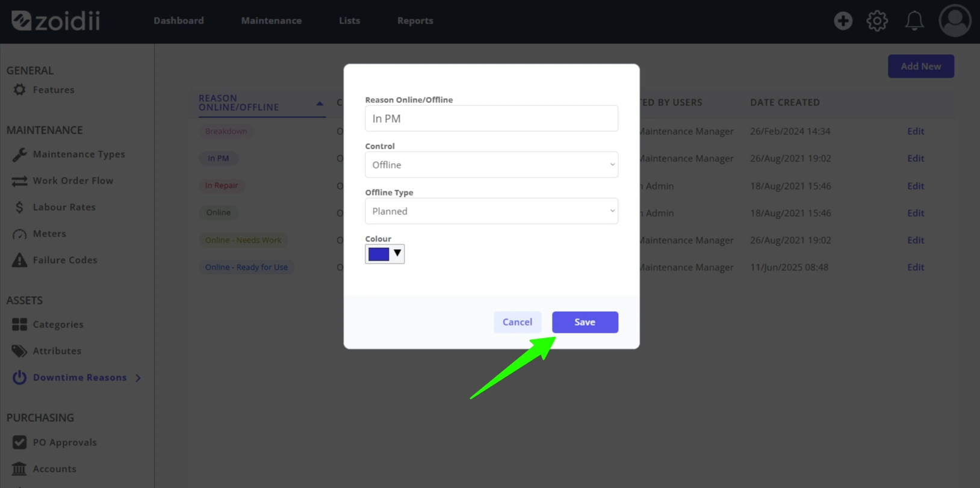Click the zoidii logo

pyautogui.click(x=56, y=20)
